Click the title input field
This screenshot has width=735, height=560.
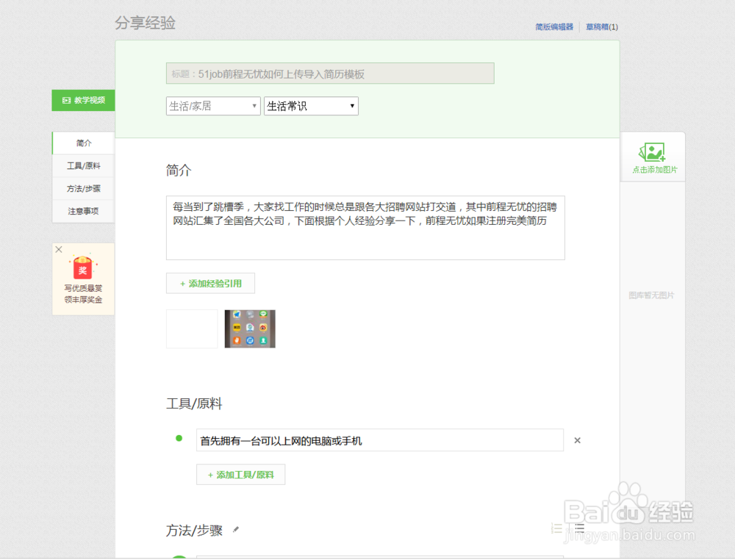330,73
